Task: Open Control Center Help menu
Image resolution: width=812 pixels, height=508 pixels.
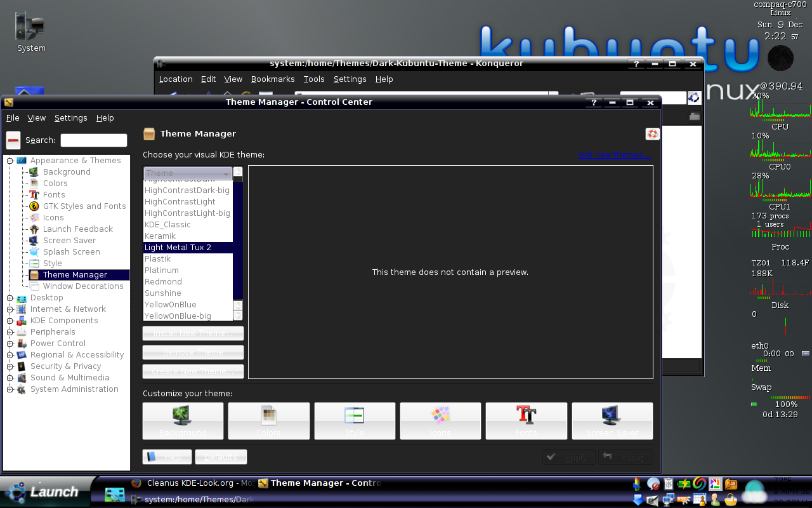Action: [105, 118]
